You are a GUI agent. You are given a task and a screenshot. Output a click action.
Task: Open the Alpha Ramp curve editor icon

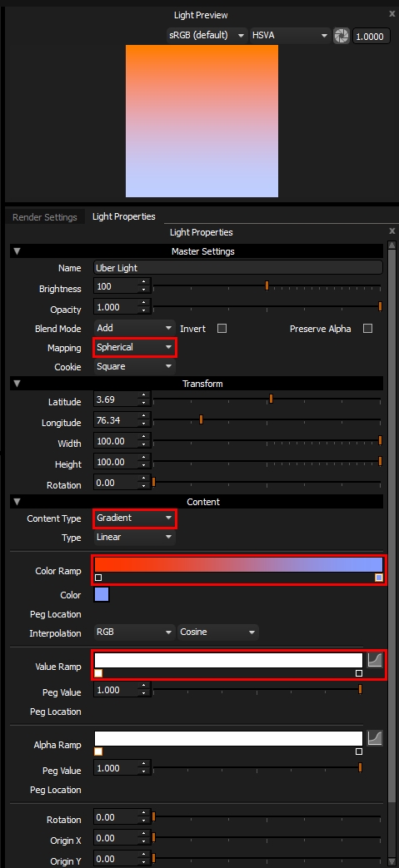[375, 738]
